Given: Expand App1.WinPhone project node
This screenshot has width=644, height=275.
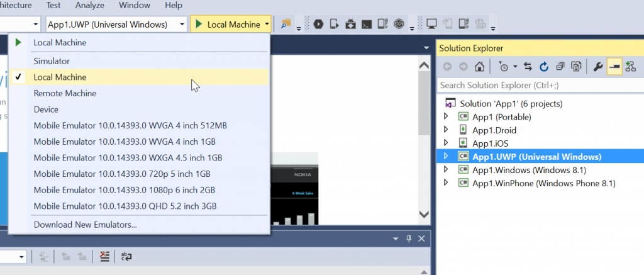Looking at the screenshot, I should click(446, 183).
